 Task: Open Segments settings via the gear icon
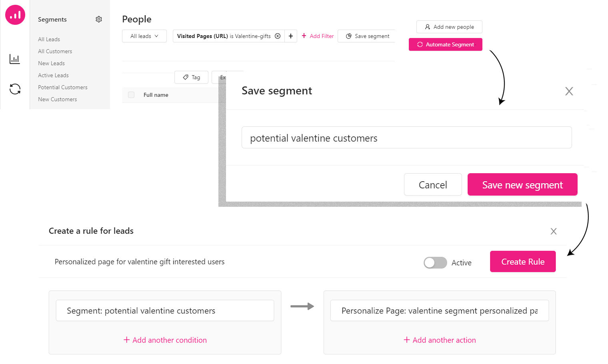point(99,19)
